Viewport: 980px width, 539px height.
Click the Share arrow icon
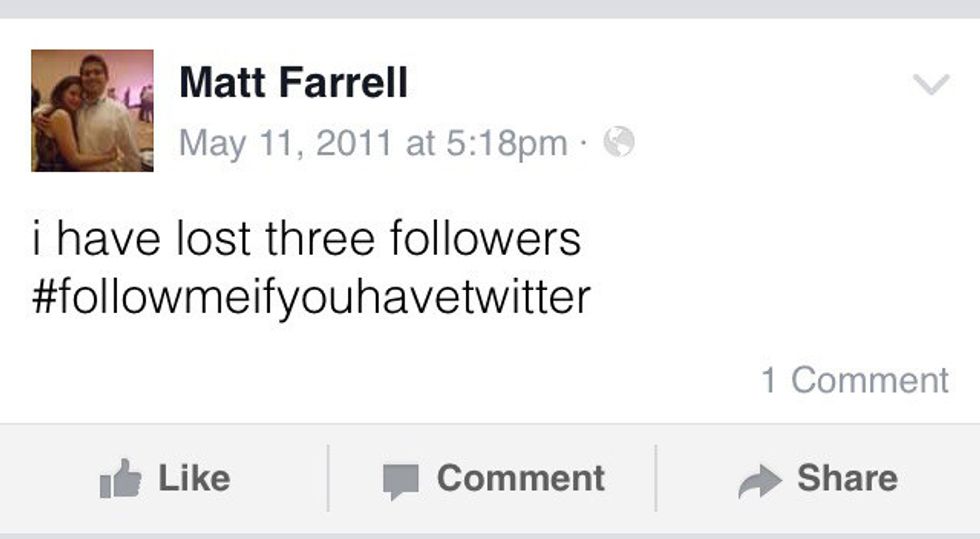click(x=760, y=481)
